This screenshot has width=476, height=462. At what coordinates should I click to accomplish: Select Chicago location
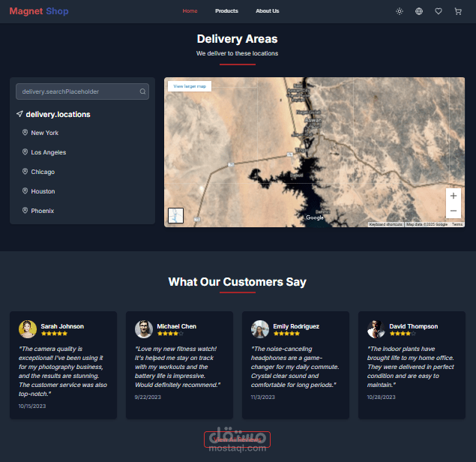(x=43, y=172)
